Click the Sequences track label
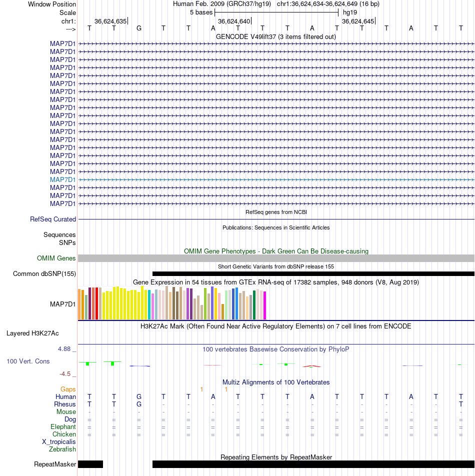This screenshot has width=475, height=476. pos(59,234)
